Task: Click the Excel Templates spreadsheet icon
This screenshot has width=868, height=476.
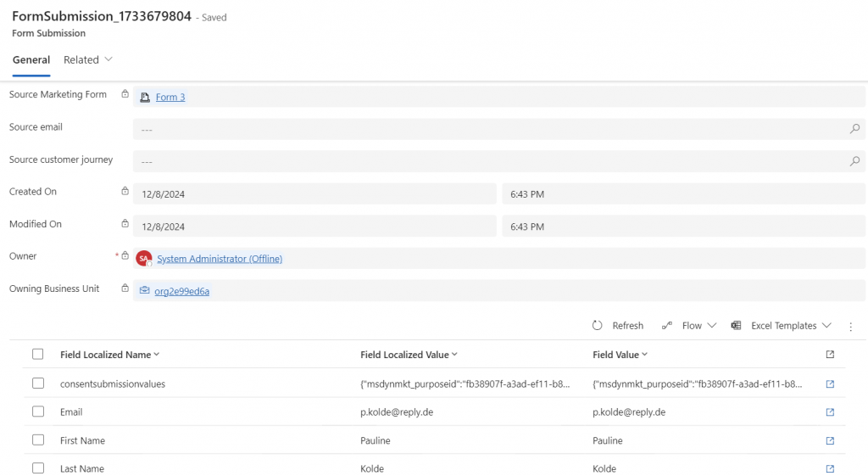Action: 736,325
